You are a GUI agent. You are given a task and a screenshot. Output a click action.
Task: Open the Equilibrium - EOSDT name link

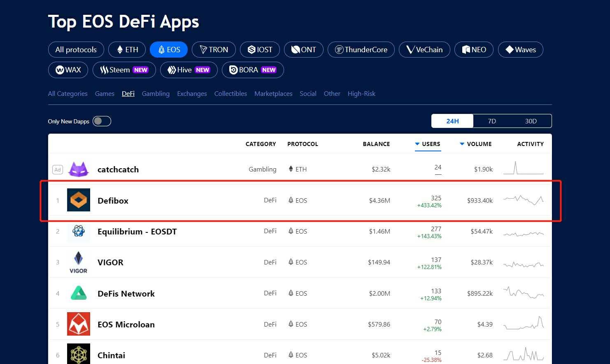point(137,231)
